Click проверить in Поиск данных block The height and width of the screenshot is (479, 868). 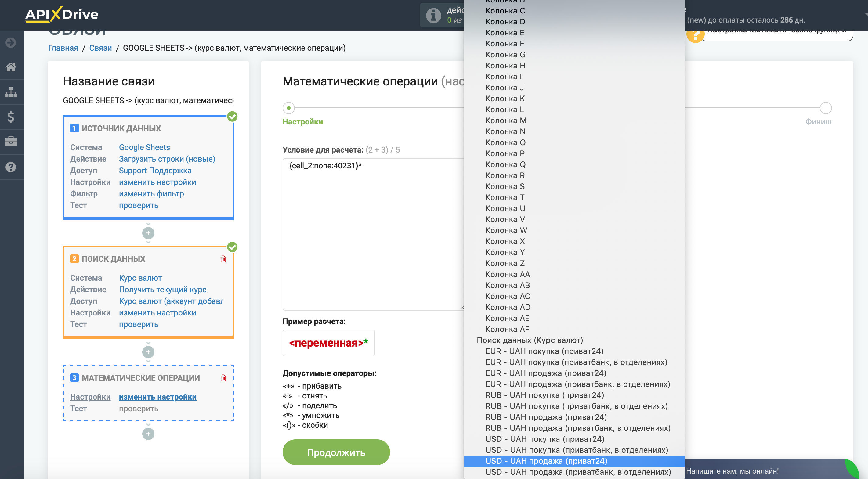(139, 324)
